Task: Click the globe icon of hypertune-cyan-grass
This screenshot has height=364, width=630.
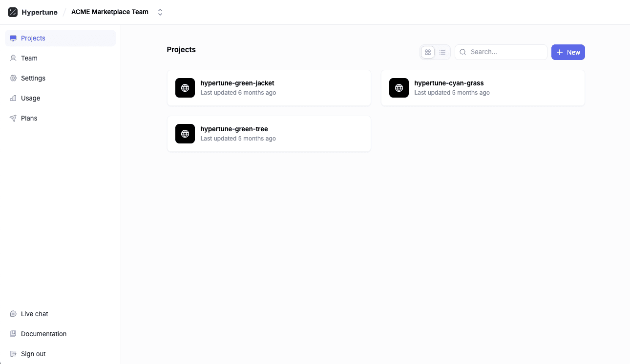Action: (x=399, y=88)
